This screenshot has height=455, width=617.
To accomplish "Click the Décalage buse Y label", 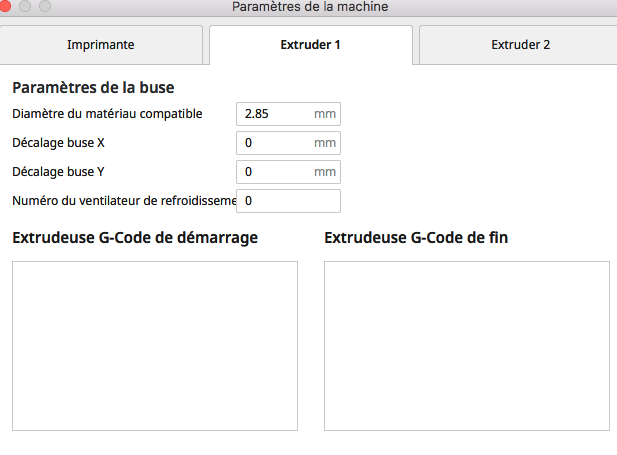I will tap(58, 172).
